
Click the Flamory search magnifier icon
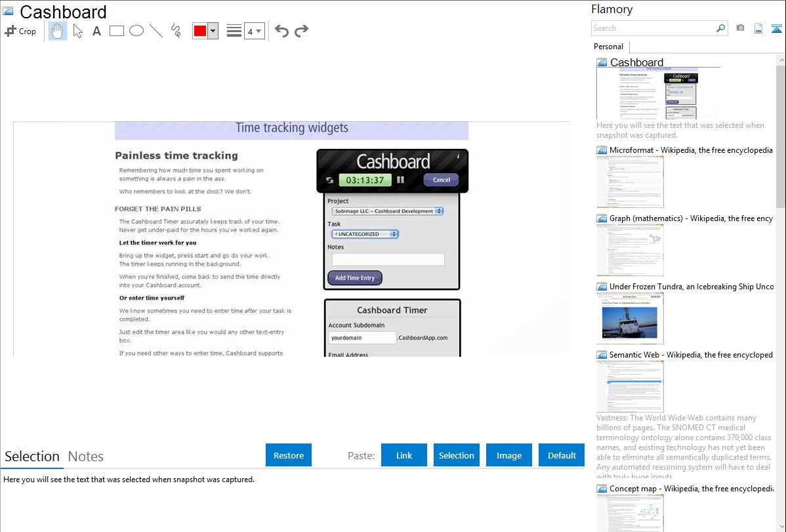coord(720,28)
